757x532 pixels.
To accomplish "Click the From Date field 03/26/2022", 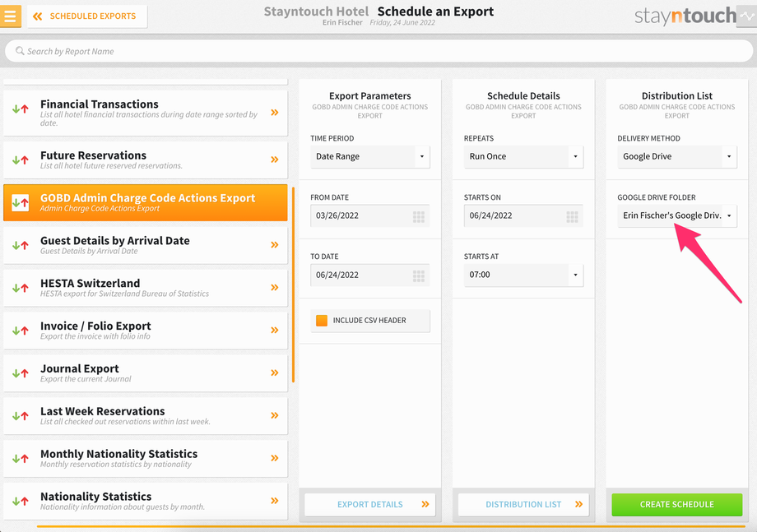I will 369,215.
